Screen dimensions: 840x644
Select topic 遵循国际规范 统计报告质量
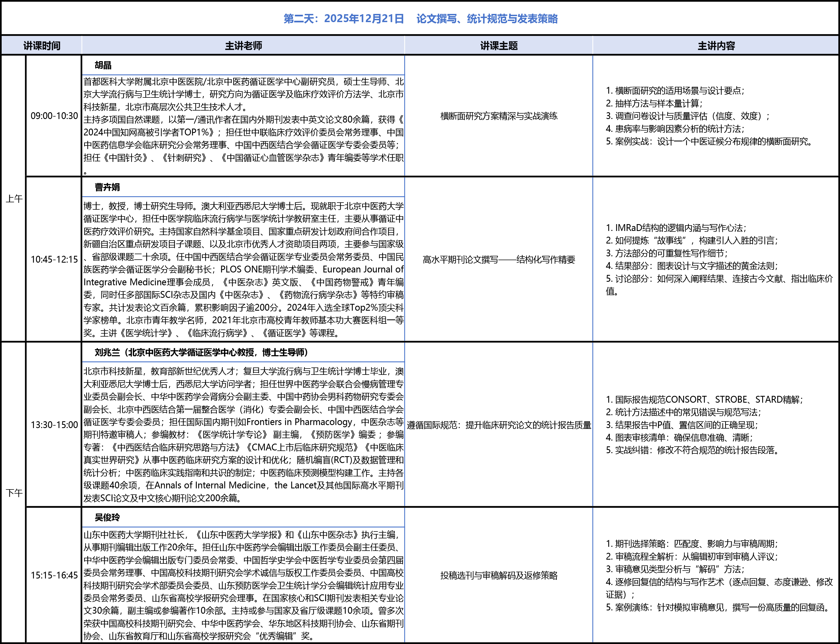pyautogui.click(x=499, y=425)
